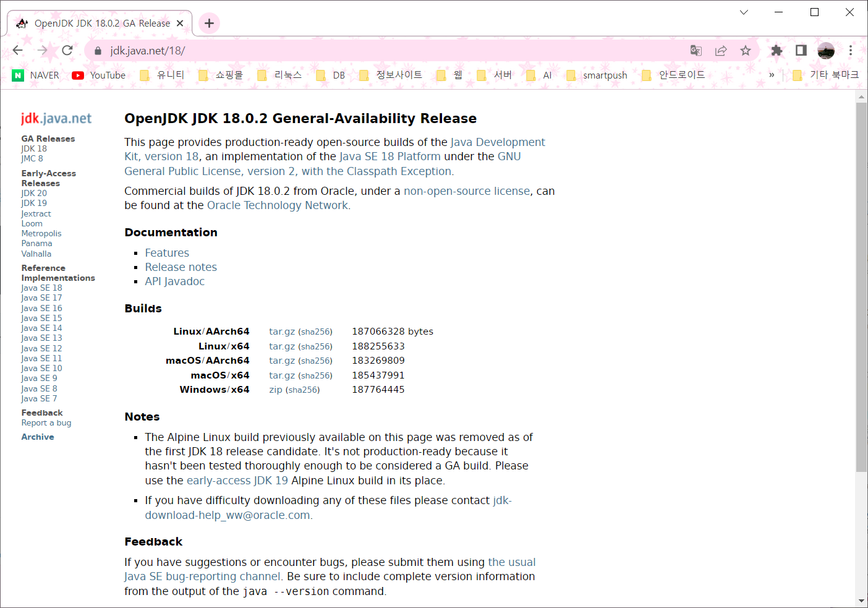
Task: Download the macOS/AArch64 tar.gz build
Action: [281, 361]
